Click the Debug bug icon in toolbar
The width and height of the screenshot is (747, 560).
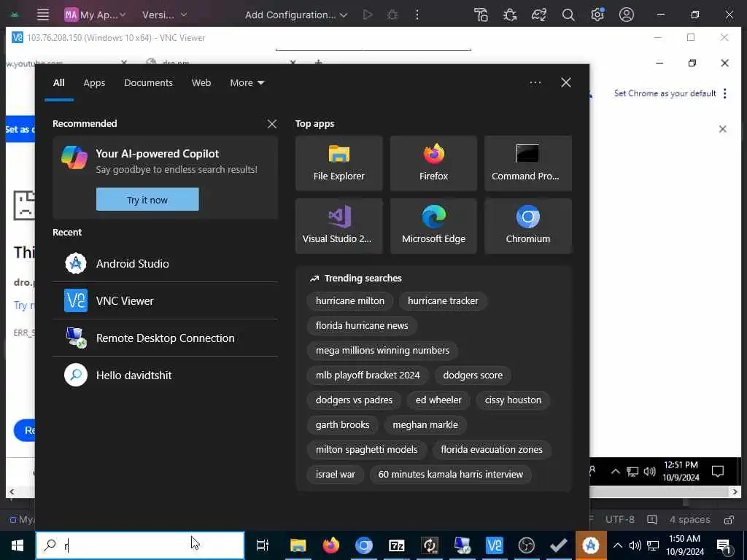tap(392, 15)
